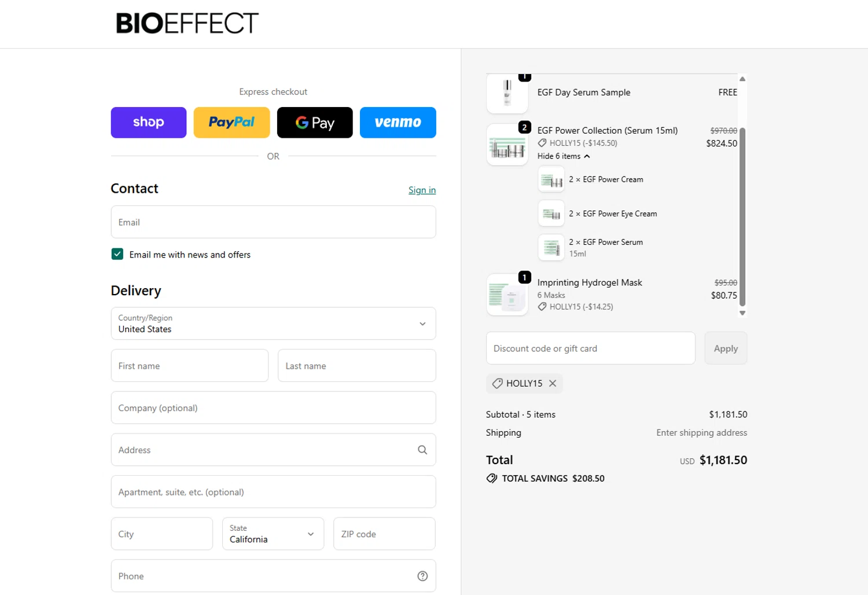Open Imprinting Hydrogel Mask thumbnail
This screenshot has width=868, height=595.
507,295
